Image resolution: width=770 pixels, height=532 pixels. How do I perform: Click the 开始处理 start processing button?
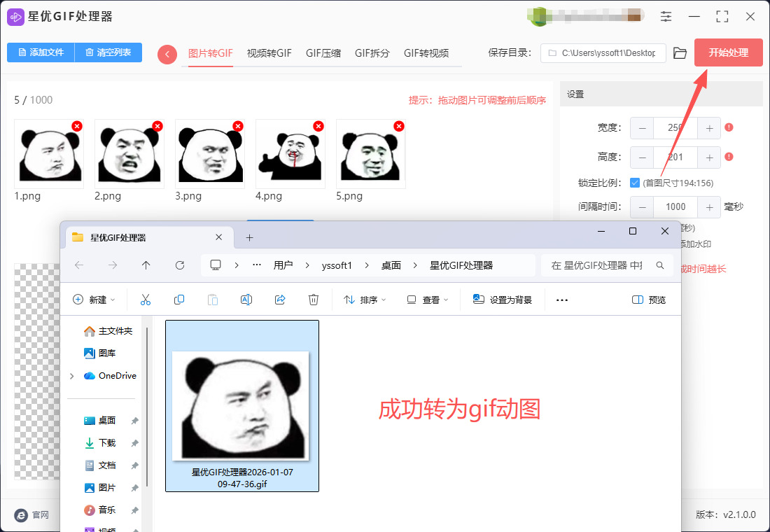pos(728,52)
